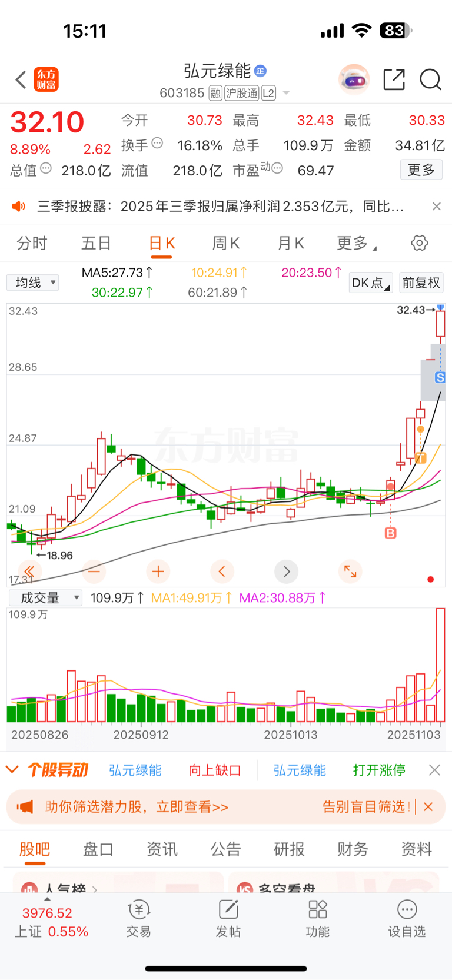Open 换手 info bubble icon

click(157, 143)
